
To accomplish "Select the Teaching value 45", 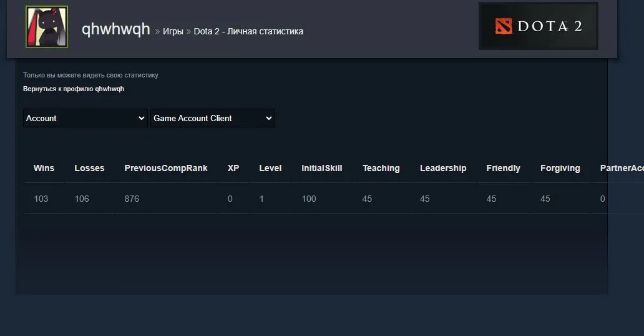I will click(367, 199).
